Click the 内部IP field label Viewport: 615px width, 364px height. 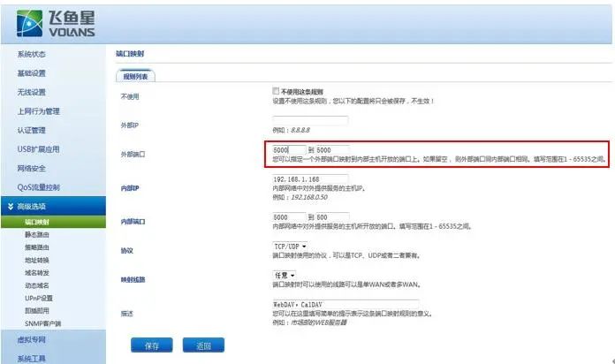[x=130, y=188]
